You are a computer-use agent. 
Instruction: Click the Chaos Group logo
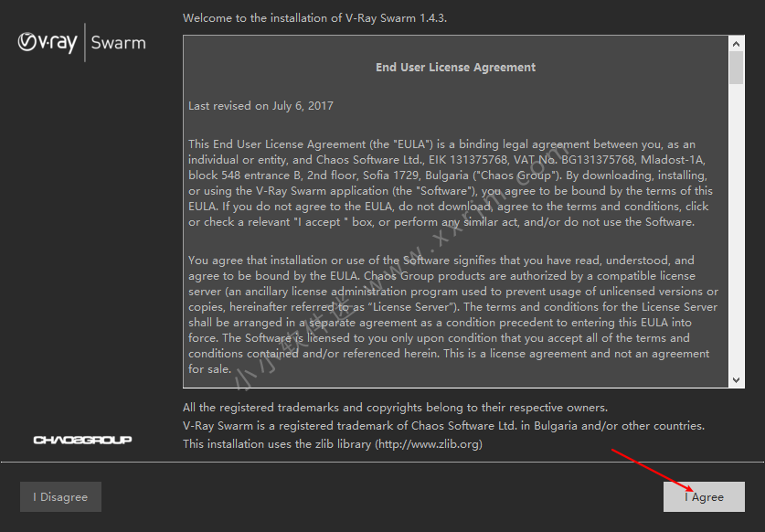click(82, 440)
